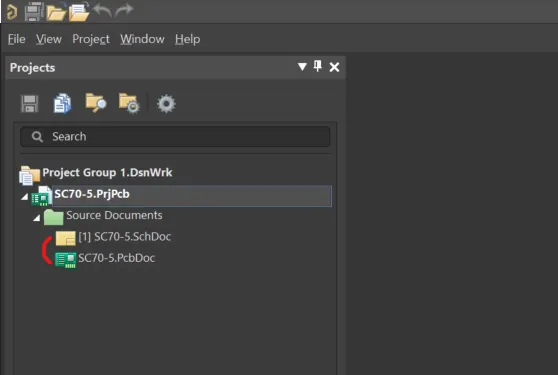
Task: Click the Search field in Projects panel
Action: coord(175,137)
